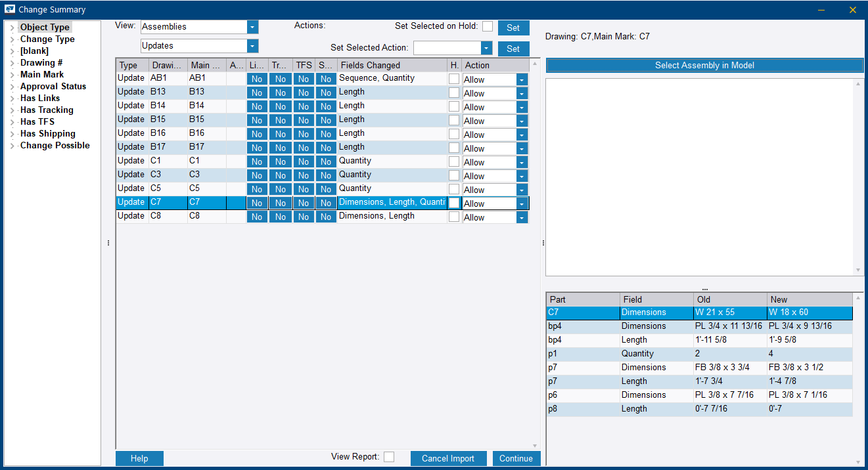Image resolution: width=868 pixels, height=470 pixels.
Task: Toggle the Tracking 'No' button for row B13
Action: click(280, 93)
